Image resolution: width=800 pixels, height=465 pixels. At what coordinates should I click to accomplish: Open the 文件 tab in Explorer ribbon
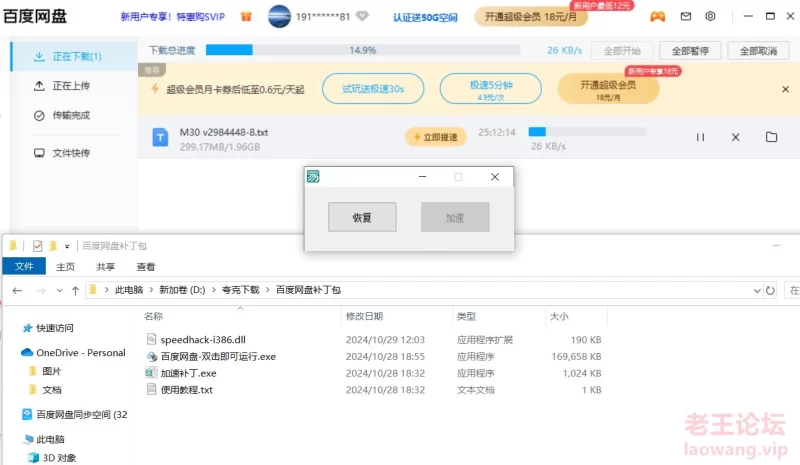click(24, 266)
